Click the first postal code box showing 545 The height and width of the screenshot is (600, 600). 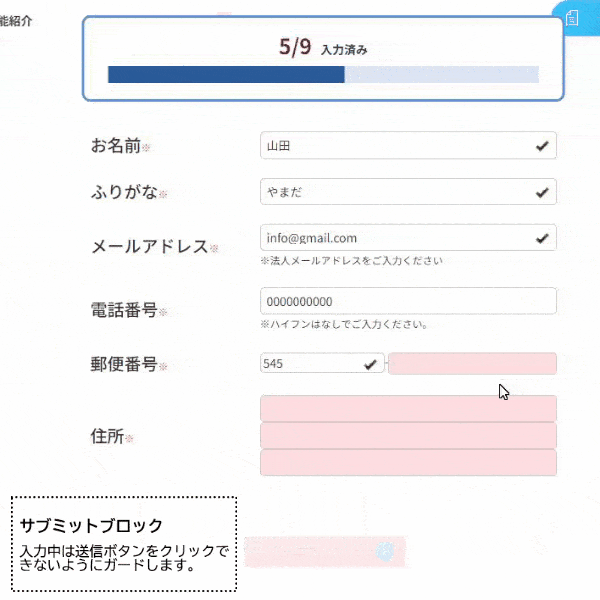coord(310,364)
